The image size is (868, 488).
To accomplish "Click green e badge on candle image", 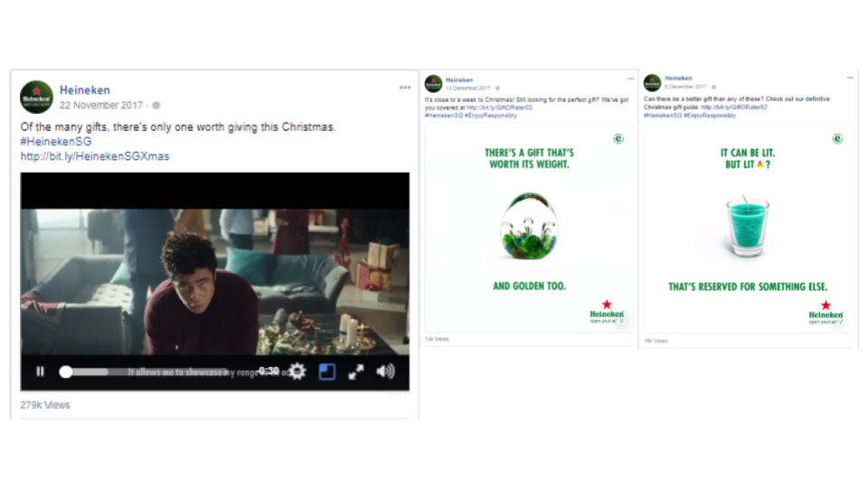I will (837, 138).
